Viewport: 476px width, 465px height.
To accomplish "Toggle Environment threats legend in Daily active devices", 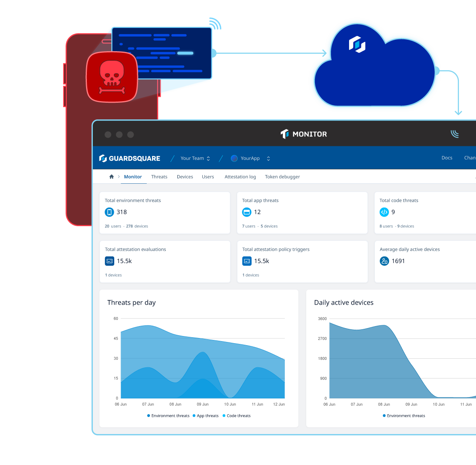I will pos(404,416).
